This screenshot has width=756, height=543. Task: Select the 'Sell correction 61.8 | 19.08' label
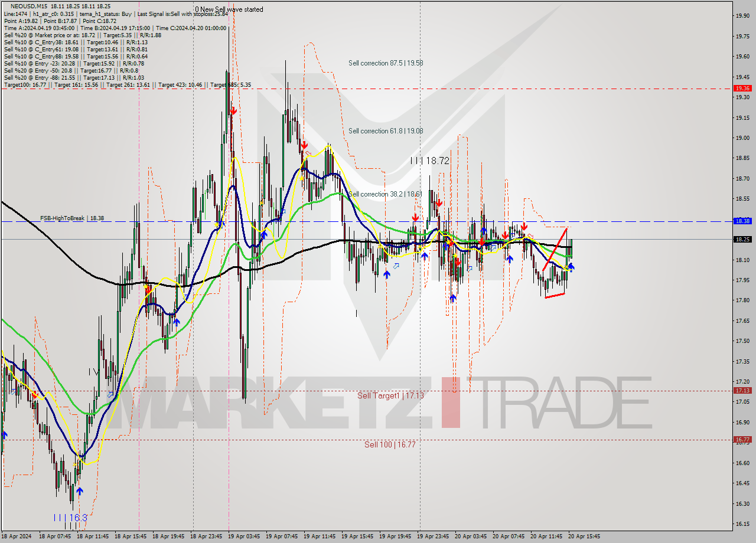[x=386, y=131]
